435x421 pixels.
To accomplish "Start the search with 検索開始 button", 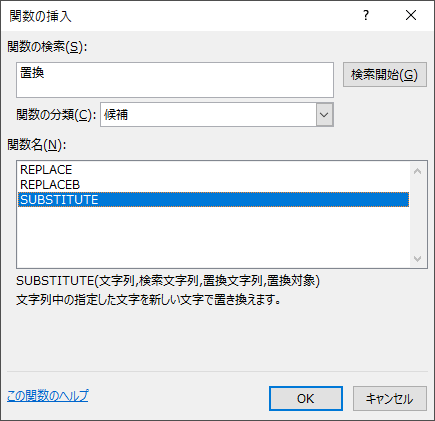I will tap(385, 75).
